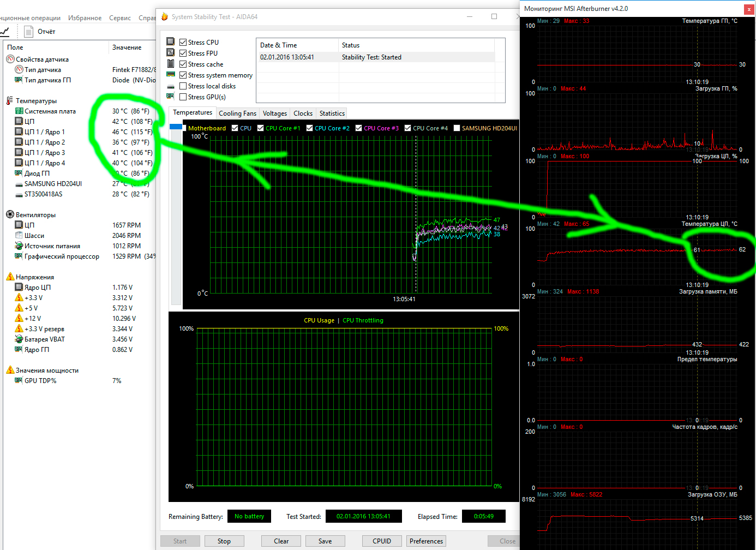Image resolution: width=756 pixels, height=550 pixels.
Task: Click the Свойства датчика gauge icon
Action: [x=10, y=59]
